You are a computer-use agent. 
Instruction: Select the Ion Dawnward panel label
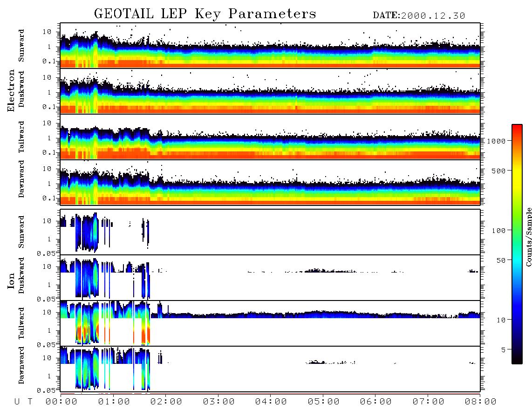(21, 365)
